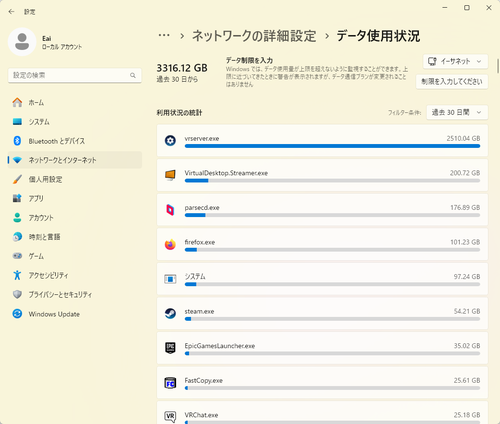Click the アクセシビリティ figure icon

[17, 275]
